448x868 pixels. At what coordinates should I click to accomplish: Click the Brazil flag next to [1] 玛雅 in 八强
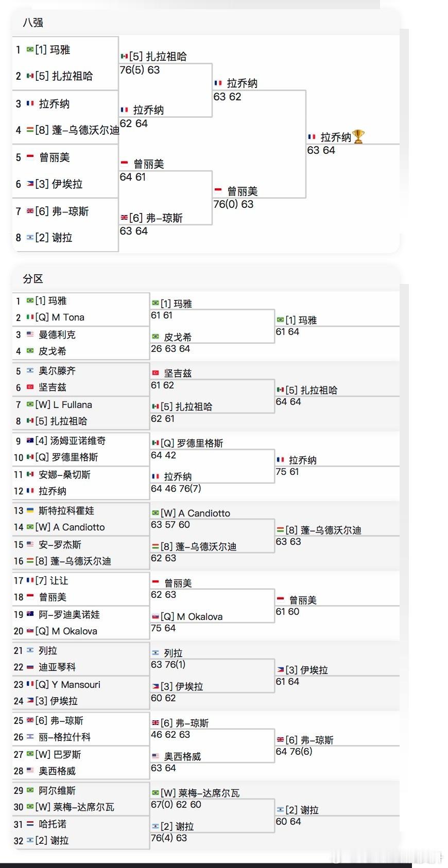[30, 50]
